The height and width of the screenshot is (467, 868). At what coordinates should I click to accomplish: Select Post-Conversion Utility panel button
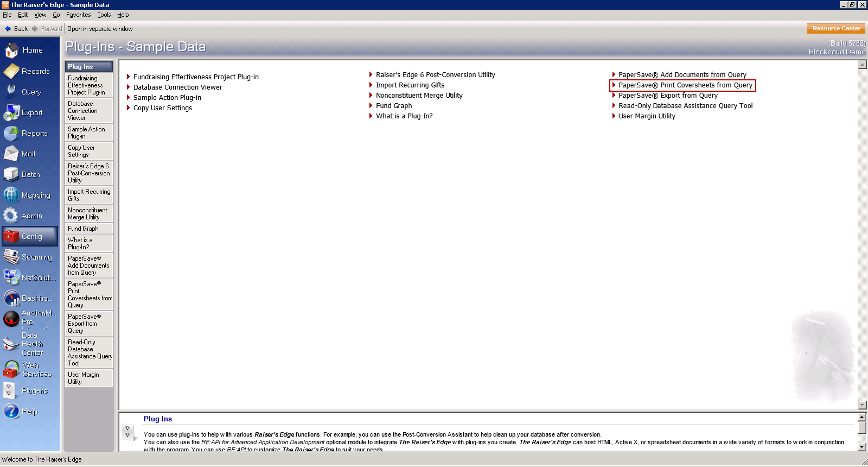click(89, 173)
